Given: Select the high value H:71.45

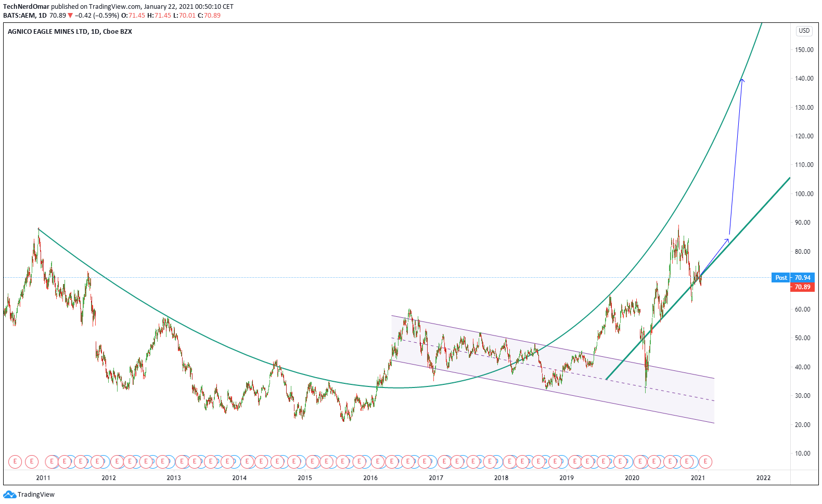Looking at the screenshot, I should pyautogui.click(x=159, y=16).
